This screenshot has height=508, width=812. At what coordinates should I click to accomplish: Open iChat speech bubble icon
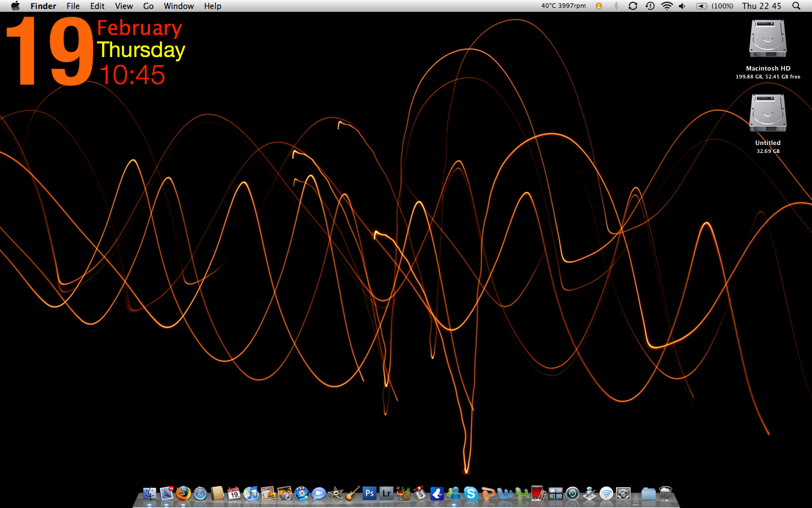tap(319, 494)
